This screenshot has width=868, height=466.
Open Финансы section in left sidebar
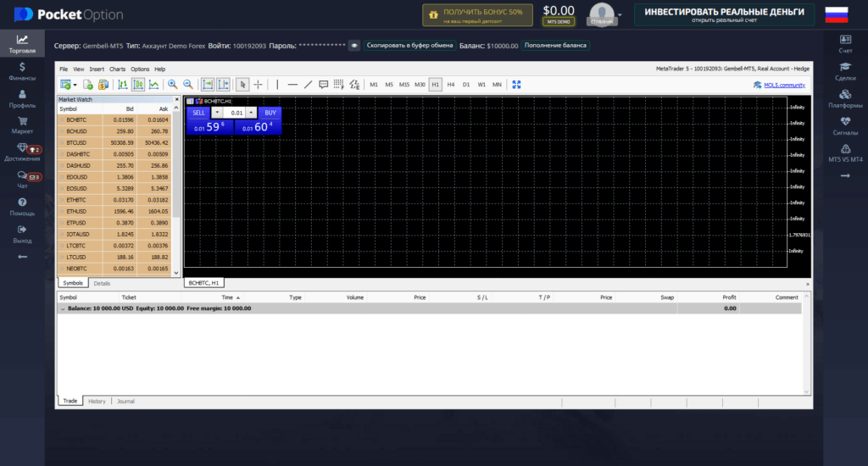pos(22,71)
